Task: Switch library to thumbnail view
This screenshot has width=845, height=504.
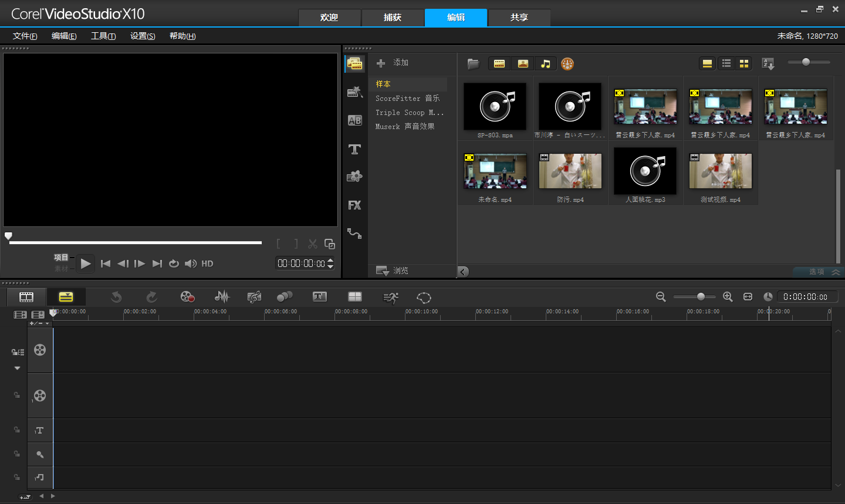Action: tap(744, 63)
